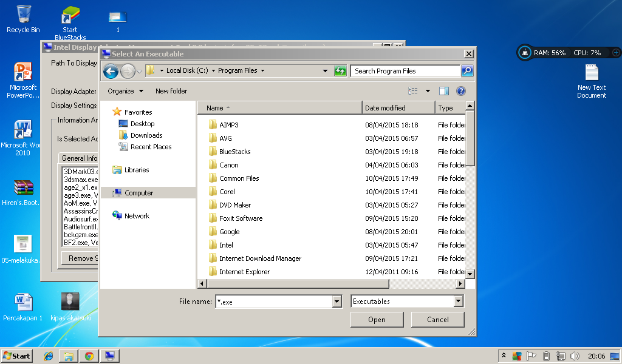This screenshot has width=622, height=364.
Task: Click the Forward navigation arrow
Action: pyautogui.click(x=128, y=72)
